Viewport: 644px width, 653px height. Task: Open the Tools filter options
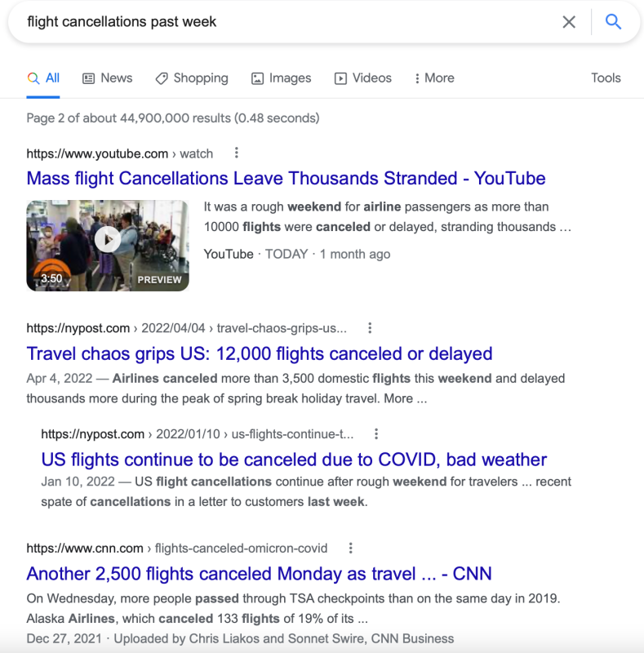pyautogui.click(x=606, y=78)
